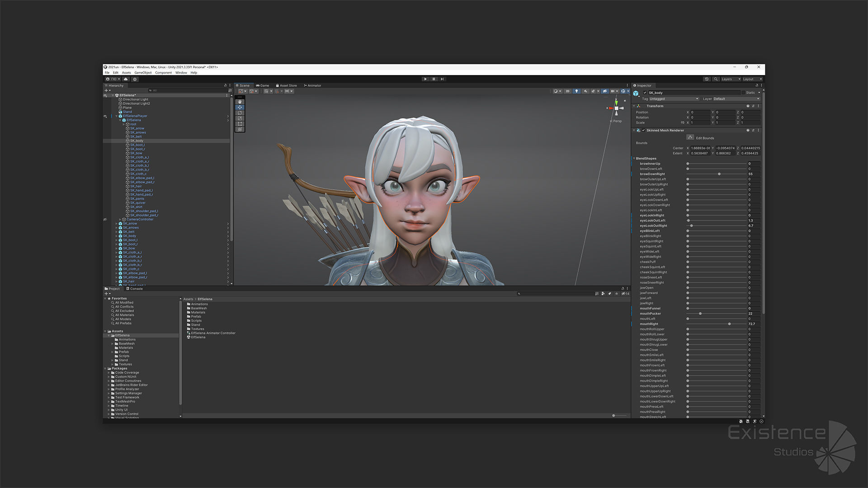
Task: Open the GameObject menu
Action: point(143,73)
